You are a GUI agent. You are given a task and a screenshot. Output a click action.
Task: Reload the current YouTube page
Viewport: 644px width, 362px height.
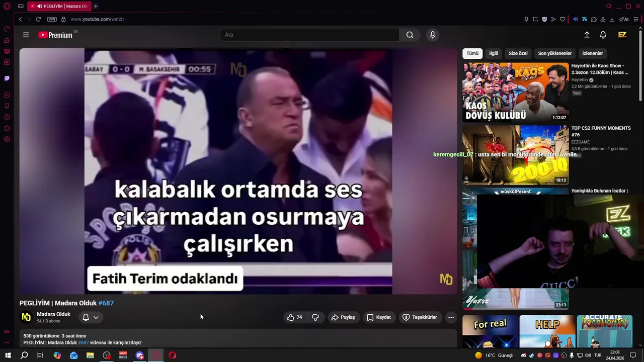(x=38, y=19)
